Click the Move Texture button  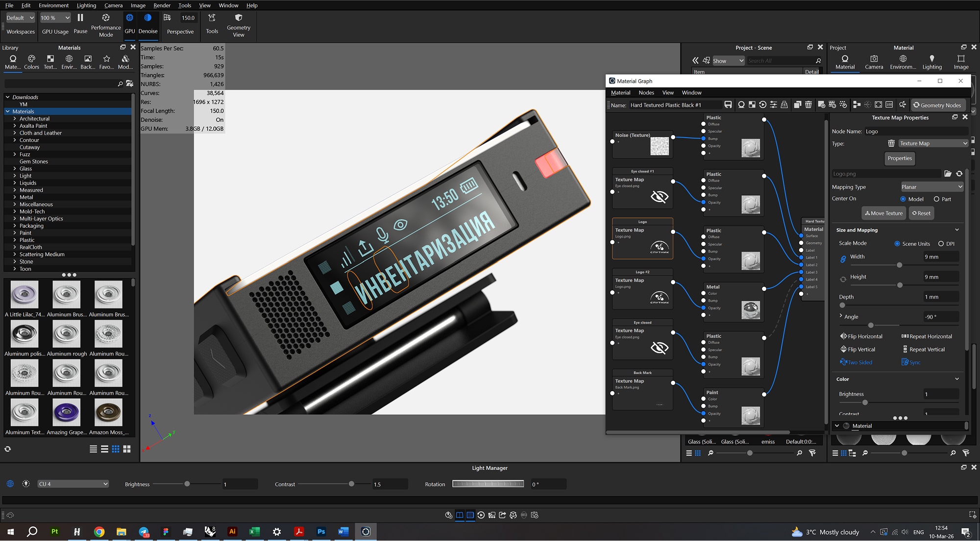point(883,213)
